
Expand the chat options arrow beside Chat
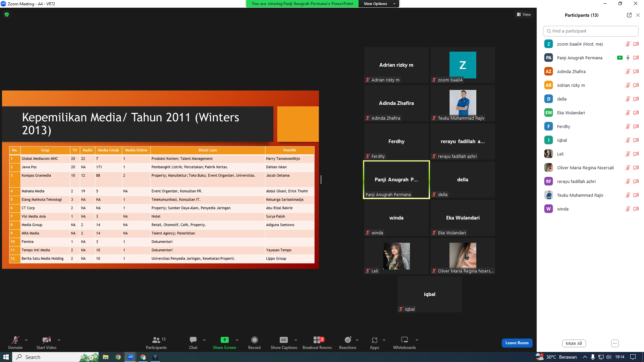point(204,340)
